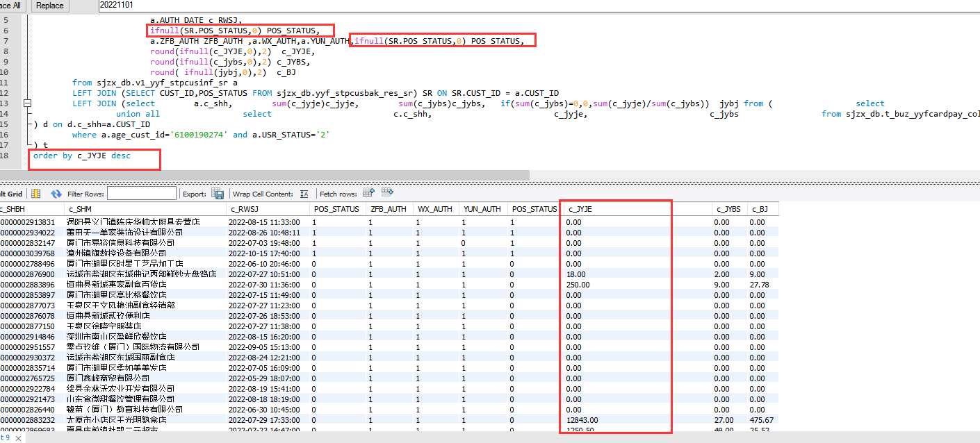Select the cell with value 12843.00

pyautogui.click(x=582, y=420)
